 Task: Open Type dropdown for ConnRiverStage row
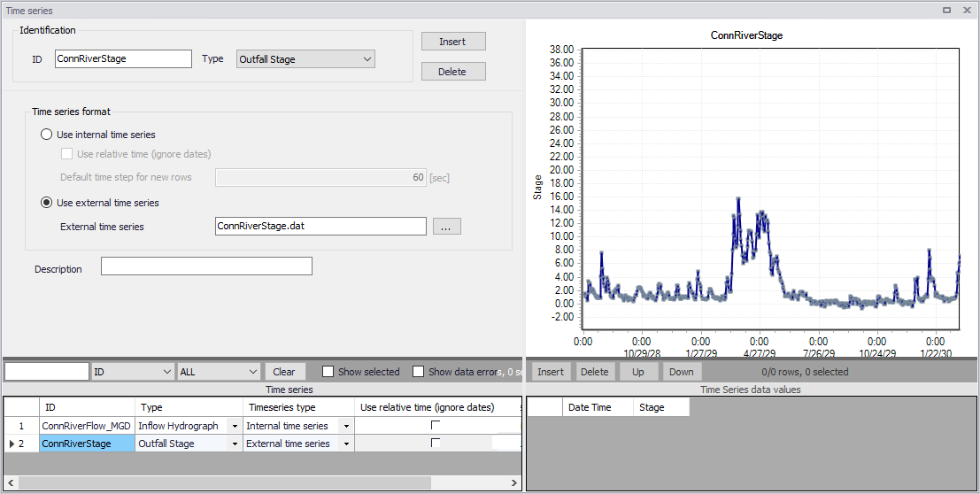235,444
